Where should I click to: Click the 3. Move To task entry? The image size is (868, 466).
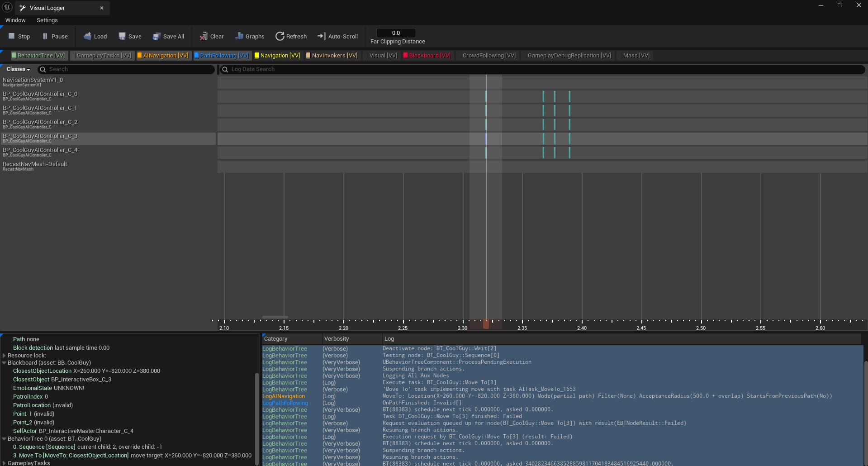click(x=132, y=456)
